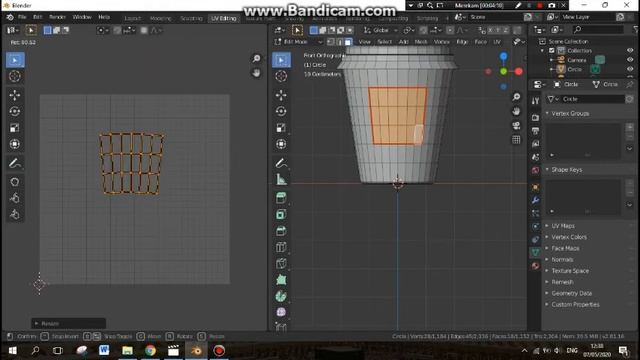Open the Render properties camera tab

coord(535,118)
